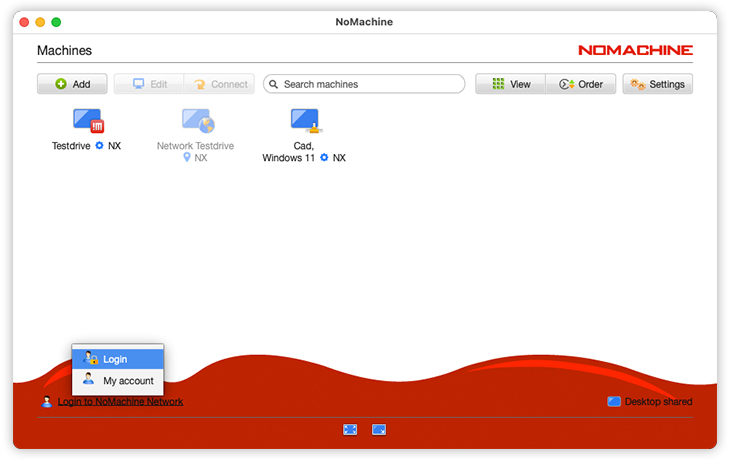Open the Settings panel
Image resolution: width=730 pixels, height=461 pixels.
(657, 84)
